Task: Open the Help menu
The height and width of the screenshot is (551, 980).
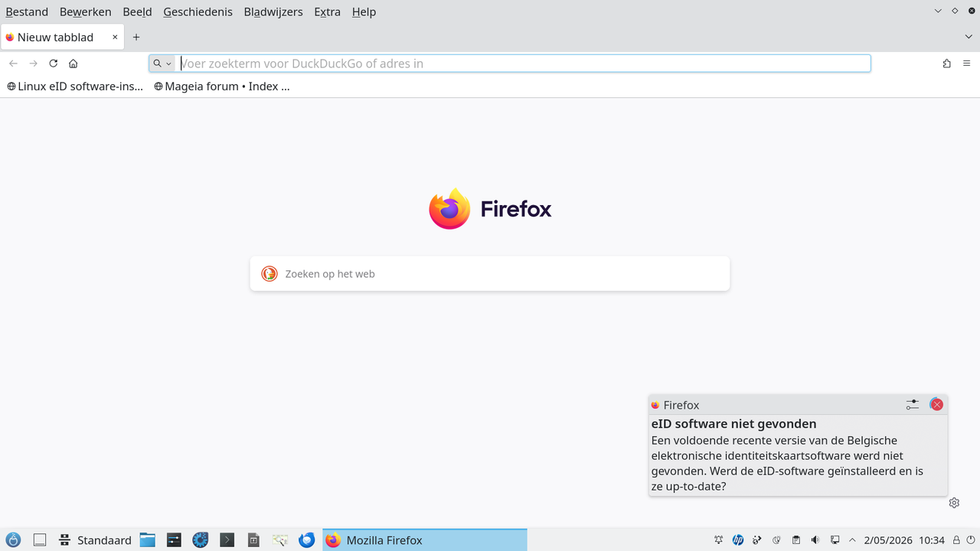Action: (364, 11)
